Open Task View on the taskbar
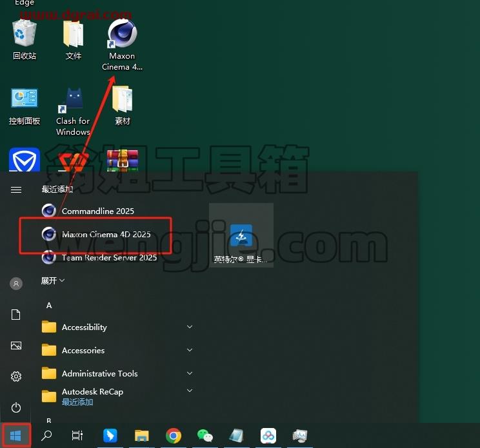Image resolution: width=480 pixels, height=448 pixels. [77, 436]
